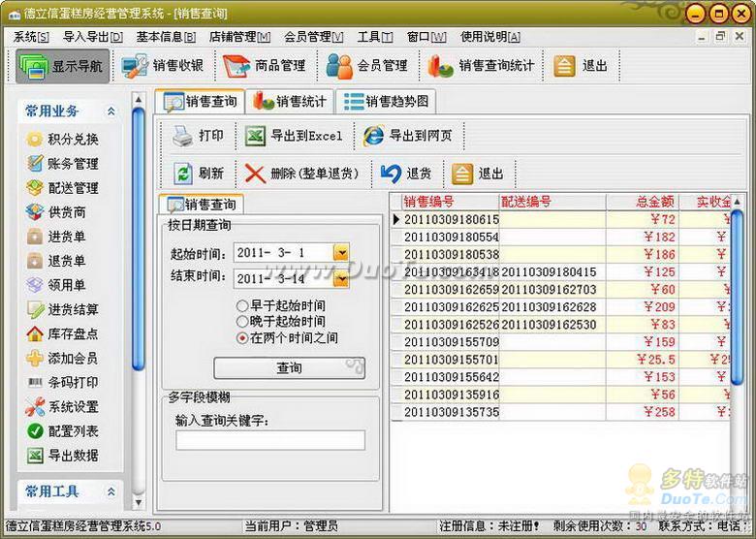
Task: Open the 结束时间 date dropdown
Action: pos(340,279)
